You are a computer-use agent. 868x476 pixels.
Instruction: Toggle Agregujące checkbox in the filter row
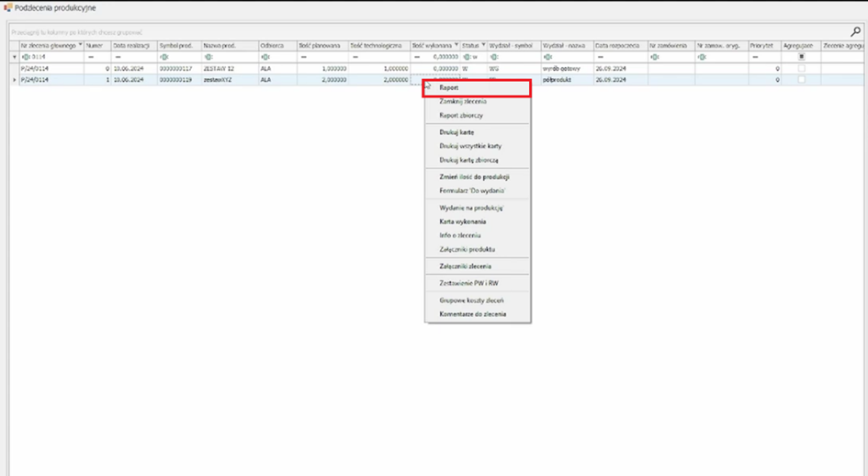(801, 57)
